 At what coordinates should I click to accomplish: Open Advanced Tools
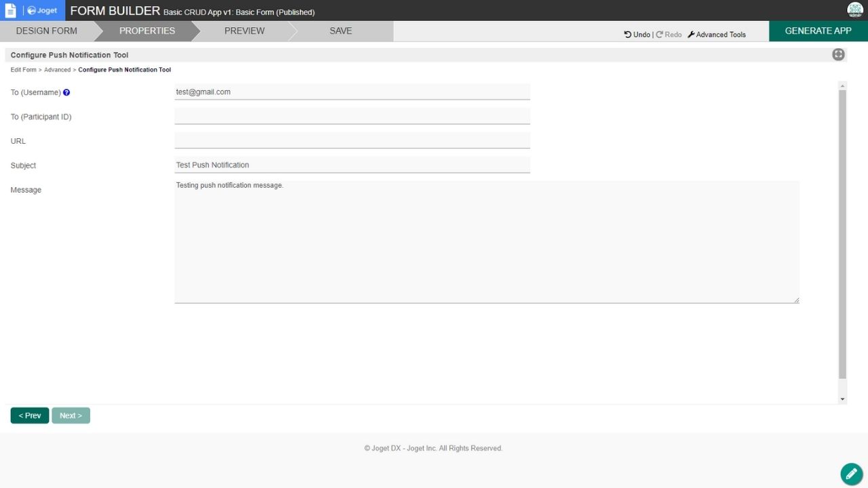point(717,35)
